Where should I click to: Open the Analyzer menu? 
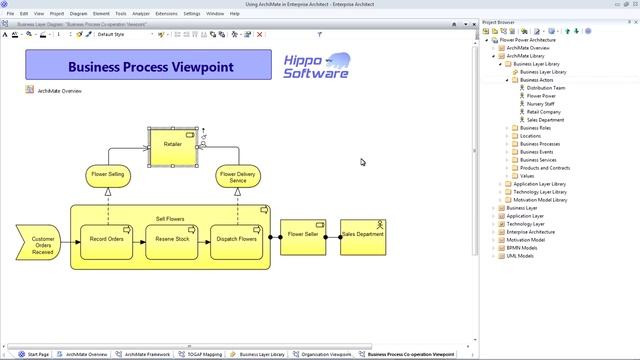(x=141, y=13)
